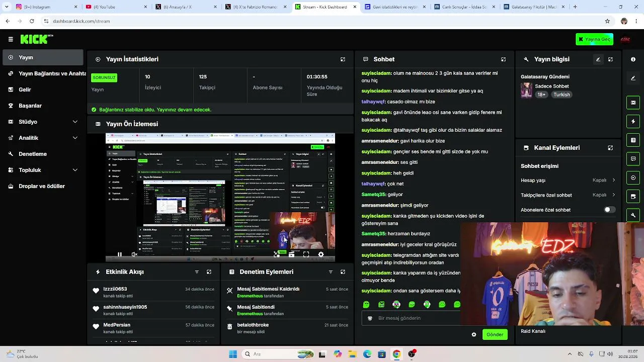Expand the Kanal Eylemleri panel
Screen dimensions: 644x362
pyautogui.click(x=610, y=148)
